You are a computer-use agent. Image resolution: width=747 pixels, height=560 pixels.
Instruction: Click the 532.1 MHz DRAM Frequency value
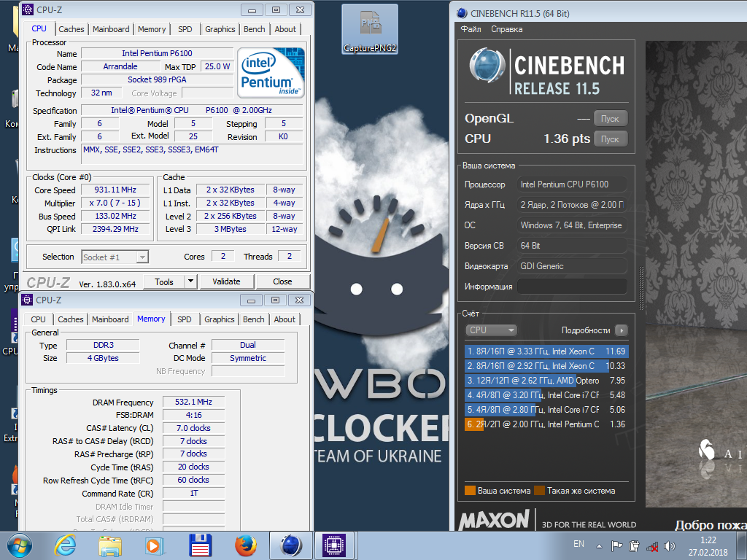pos(193,402)
